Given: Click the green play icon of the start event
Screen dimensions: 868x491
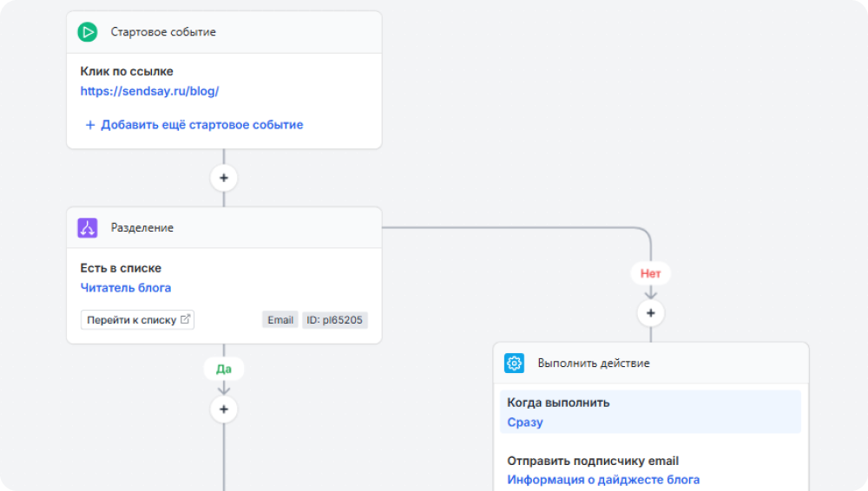Looking at the screenshot, I should click(x=88, y=32).
